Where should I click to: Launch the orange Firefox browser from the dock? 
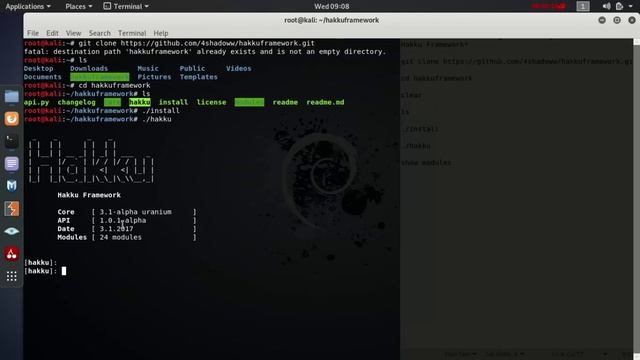[11, 119]
